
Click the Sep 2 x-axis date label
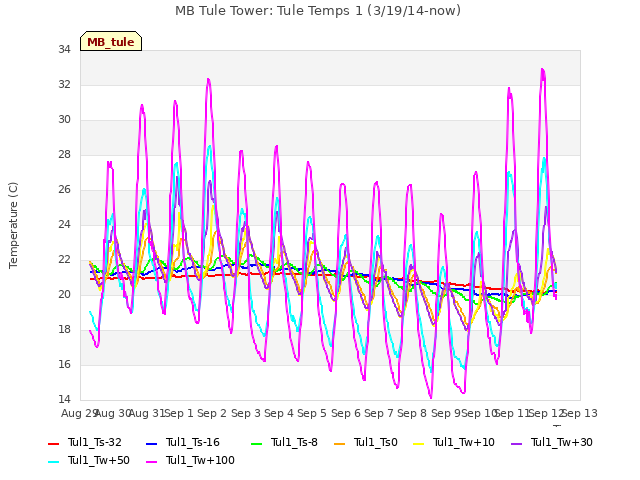(212, 413)
